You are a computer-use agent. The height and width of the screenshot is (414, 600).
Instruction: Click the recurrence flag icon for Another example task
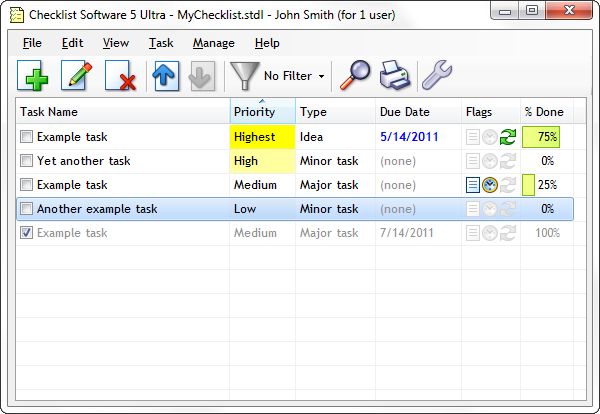508,209
